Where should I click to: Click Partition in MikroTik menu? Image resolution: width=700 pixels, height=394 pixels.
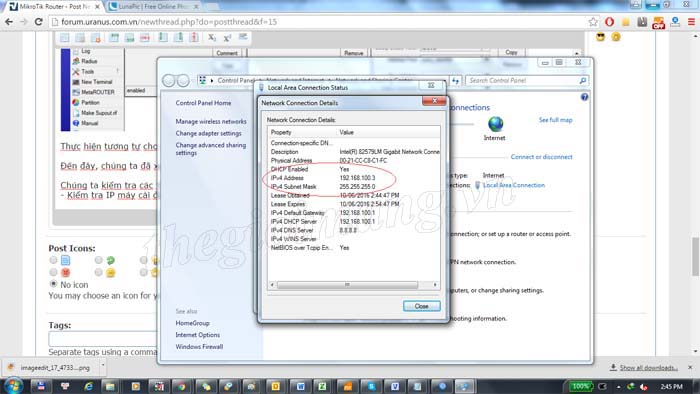tap(90, 102)
